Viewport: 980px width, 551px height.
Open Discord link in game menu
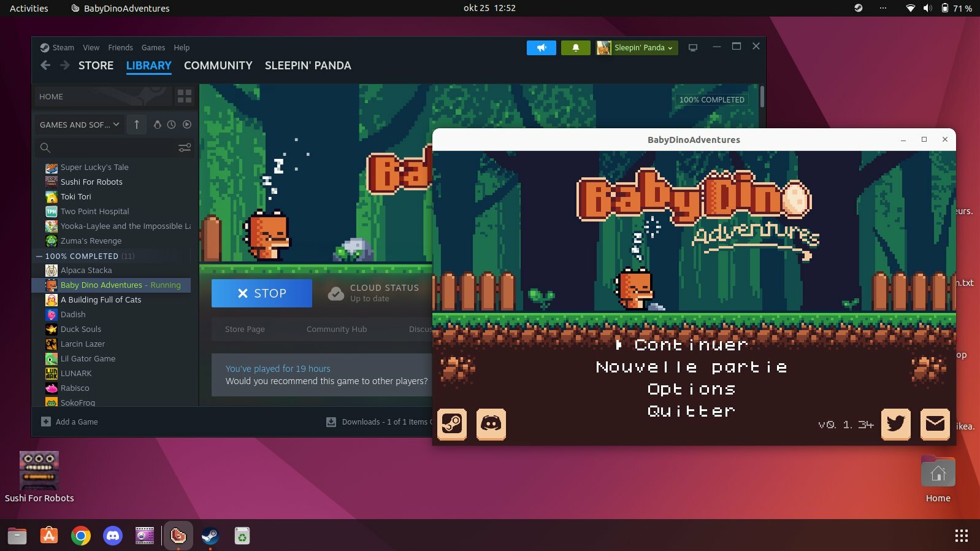click(x=491, y=424)
